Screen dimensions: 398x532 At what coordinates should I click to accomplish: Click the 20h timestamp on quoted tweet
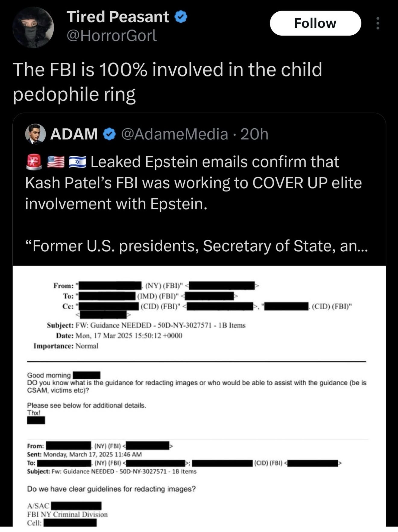point(254,134)
